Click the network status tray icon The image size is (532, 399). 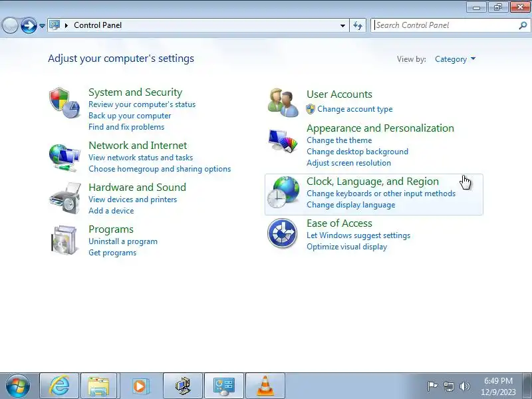tap(448, 386)
